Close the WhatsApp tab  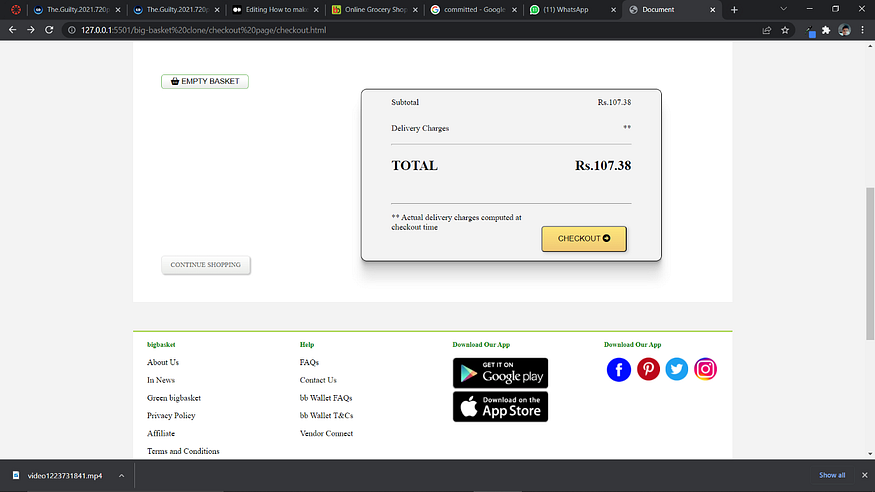click(613, 9)
